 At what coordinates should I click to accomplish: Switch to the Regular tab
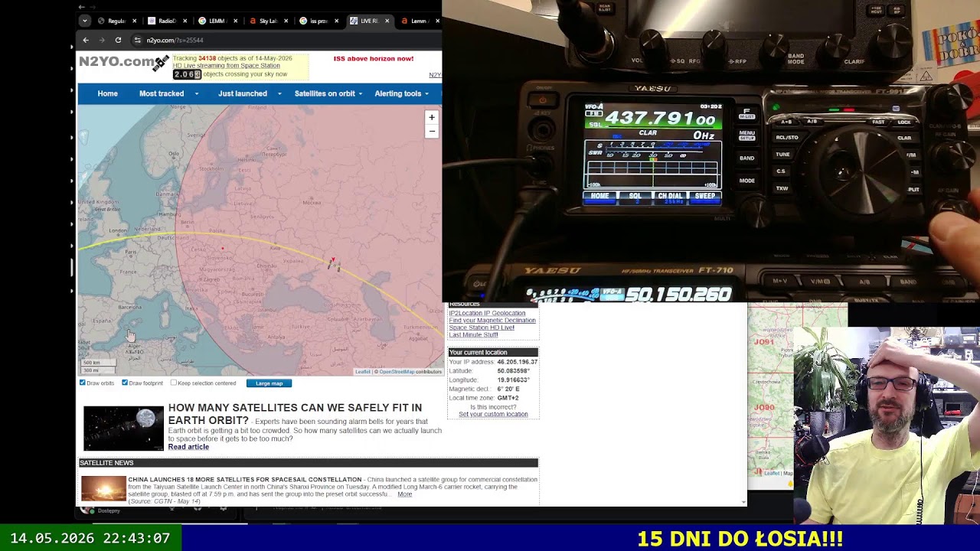click(x=116, y=21)
